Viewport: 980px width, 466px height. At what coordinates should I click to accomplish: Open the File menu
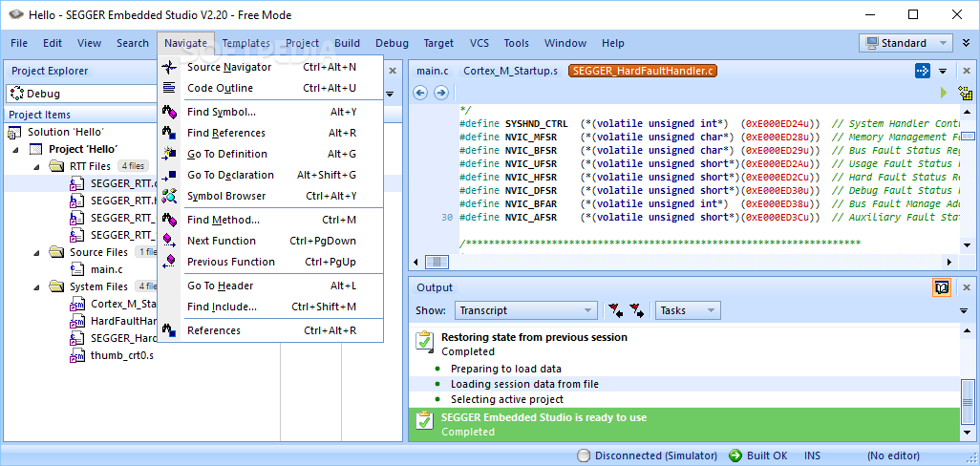(x=19, y=43)
